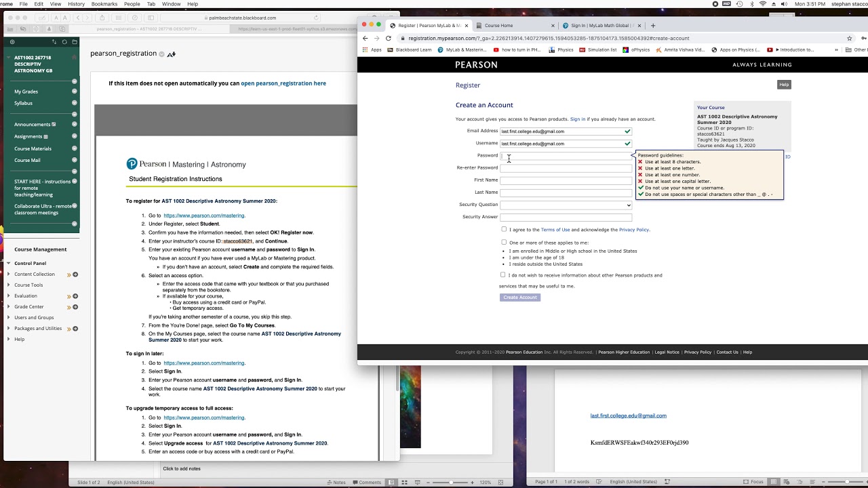868x488 pixels.
Task: Click the reorder arrows icon in Blackboard sidebar
Action: pos(54,42)
